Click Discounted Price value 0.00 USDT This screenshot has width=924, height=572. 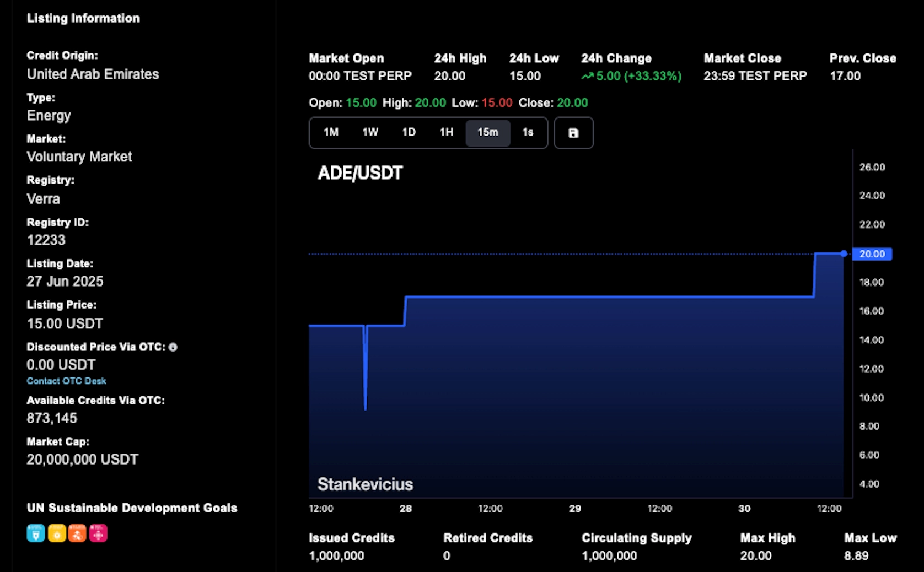[x=61, y=365]
